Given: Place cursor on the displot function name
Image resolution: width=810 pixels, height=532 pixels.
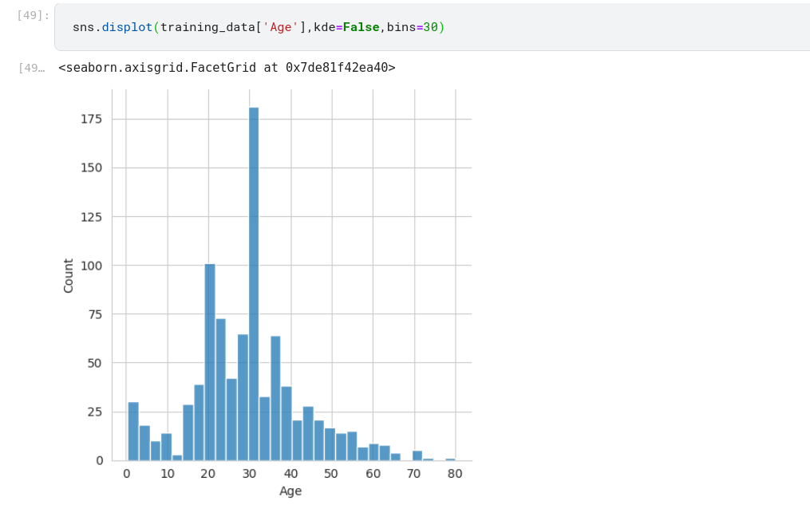Looking at the screenshot, I should pyautogui.click(x=127, y=27).
